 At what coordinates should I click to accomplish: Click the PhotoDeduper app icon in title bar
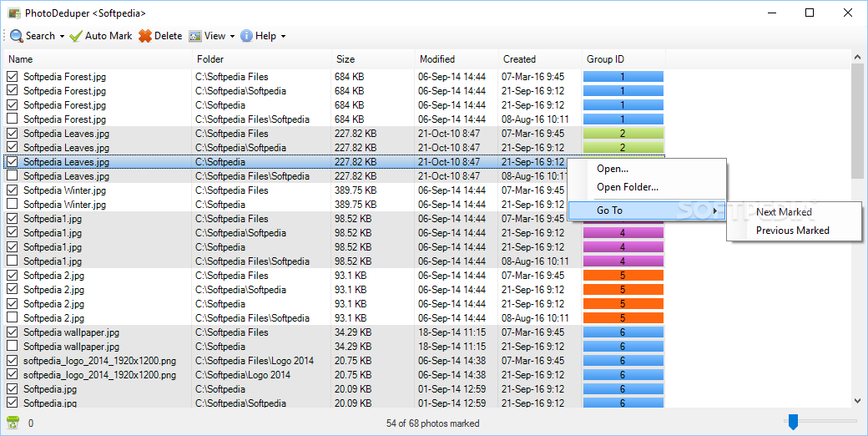14,13
